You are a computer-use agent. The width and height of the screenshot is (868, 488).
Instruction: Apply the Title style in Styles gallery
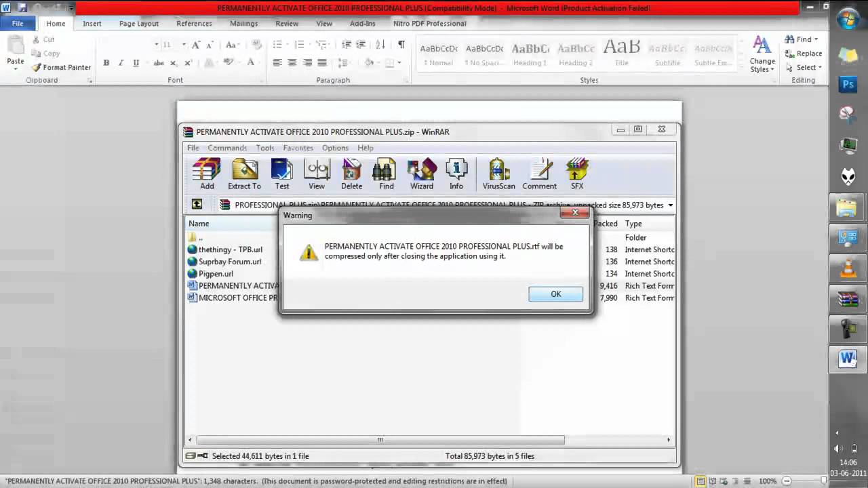[x=621, y=54]
